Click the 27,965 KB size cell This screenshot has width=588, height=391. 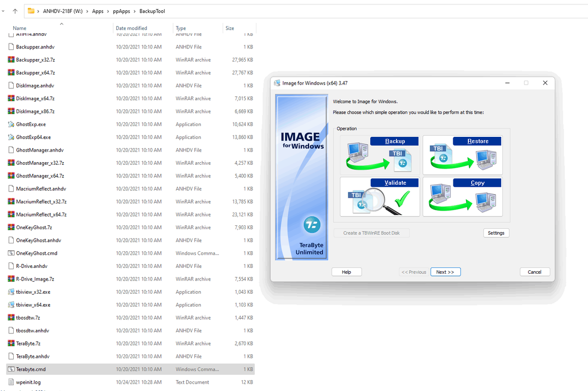[x=242, y=60]
